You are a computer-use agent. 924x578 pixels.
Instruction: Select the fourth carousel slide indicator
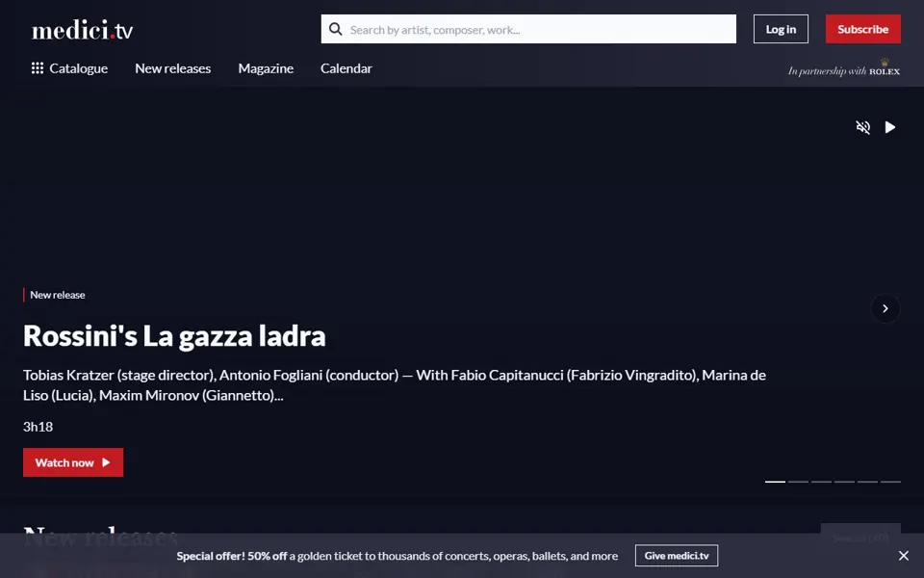coord(844,482)
